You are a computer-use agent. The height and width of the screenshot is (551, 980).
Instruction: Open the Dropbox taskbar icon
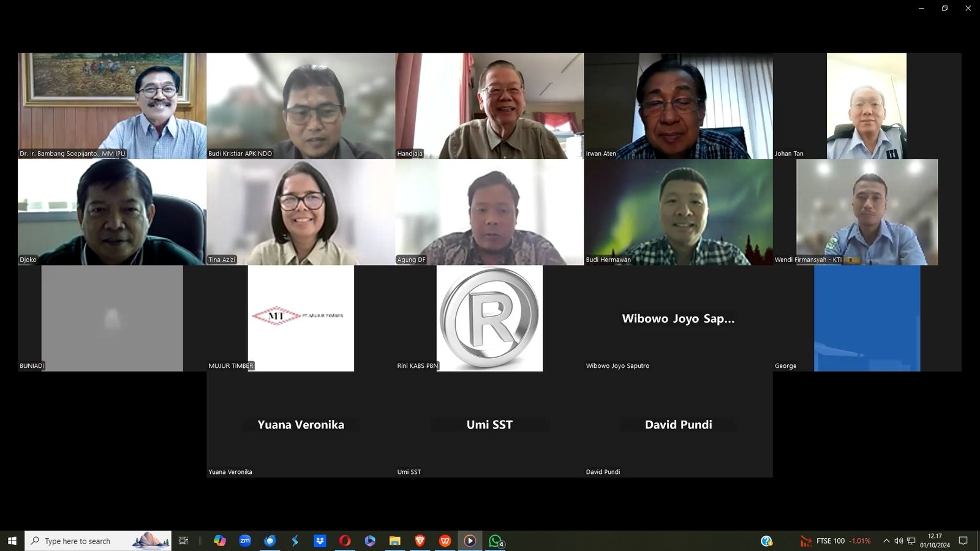click(x=320, y=541)
